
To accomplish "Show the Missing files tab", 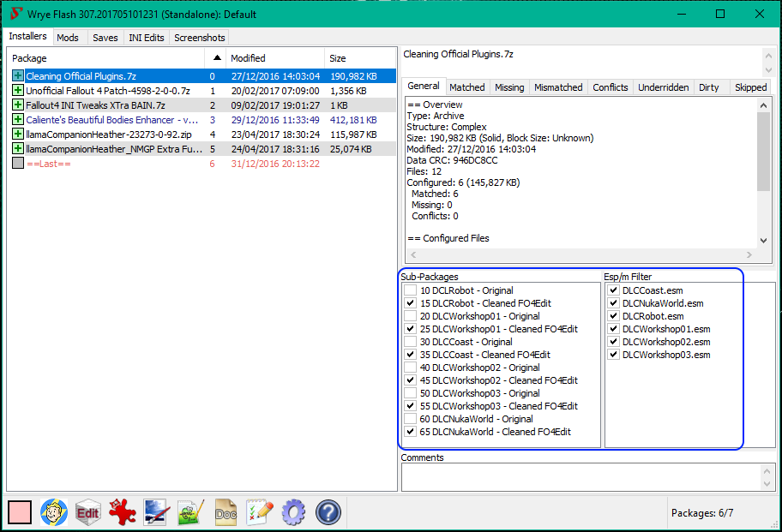I will tap(509, 87).
